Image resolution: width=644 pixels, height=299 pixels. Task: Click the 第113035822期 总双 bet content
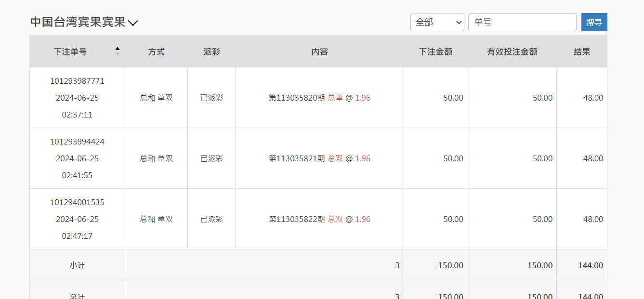coord(319,219)
